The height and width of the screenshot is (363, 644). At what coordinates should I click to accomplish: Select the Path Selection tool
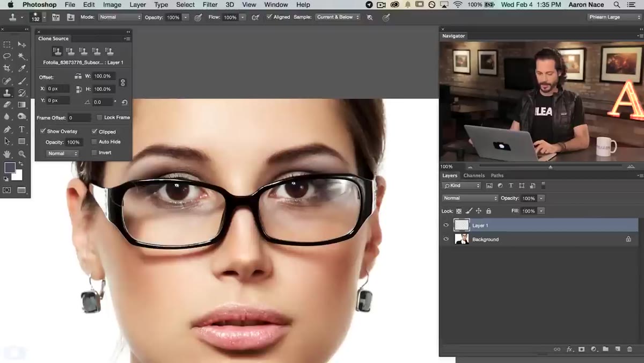point(7,142)
